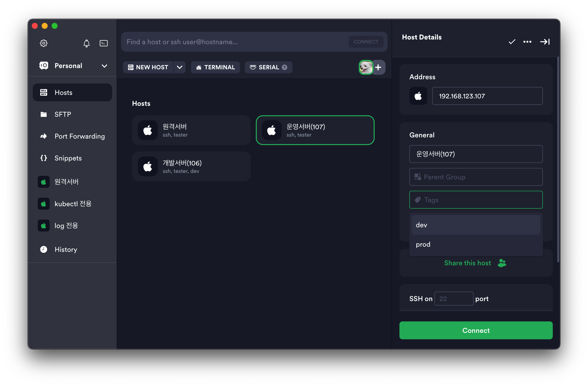Click the Share this host people icon
The height and width of the screenshot is (386, 588).
click(x=502, y=263)
